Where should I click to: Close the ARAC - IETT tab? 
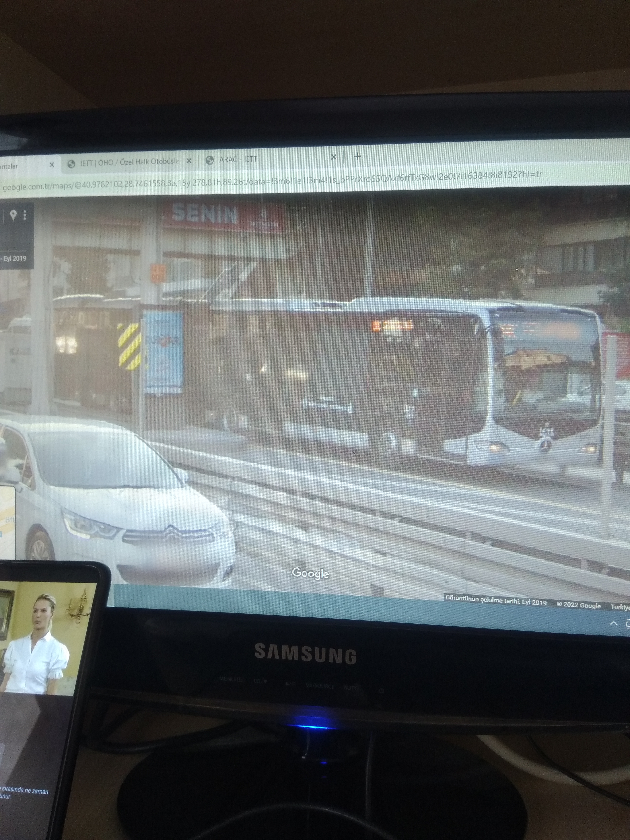pos(333,157)
